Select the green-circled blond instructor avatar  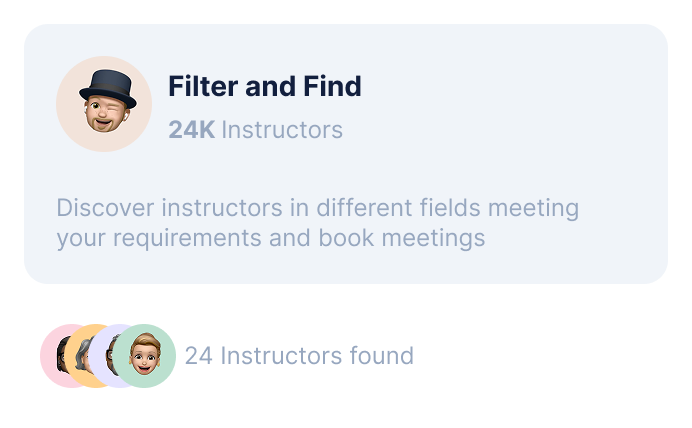pyautogui.click(x=146, y=356)
